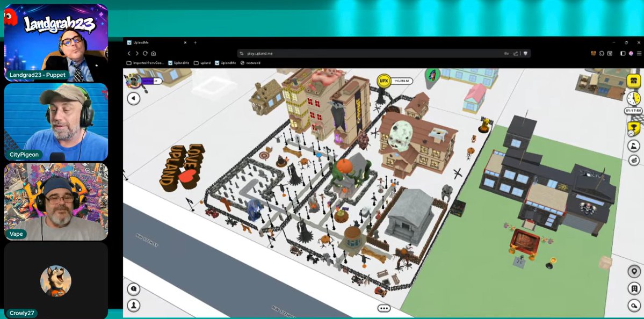The width and height of the screenshot is (644, 319).
Task: Click the browser home icon
Action: 153,53
